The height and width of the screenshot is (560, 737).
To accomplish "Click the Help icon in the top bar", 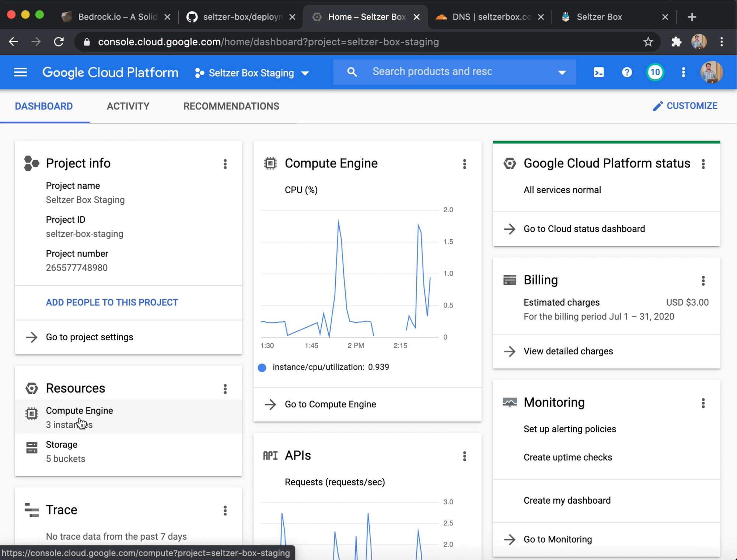I will point(626,72).
